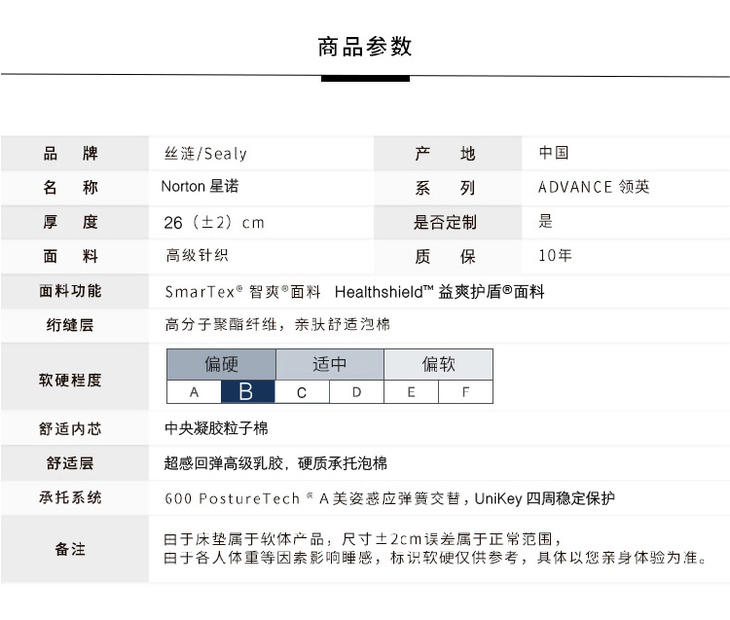The width and height of the screenshot is (730, 620).
Task: Click the thickness value 26 (±2) cm
Action: [214, 222]
